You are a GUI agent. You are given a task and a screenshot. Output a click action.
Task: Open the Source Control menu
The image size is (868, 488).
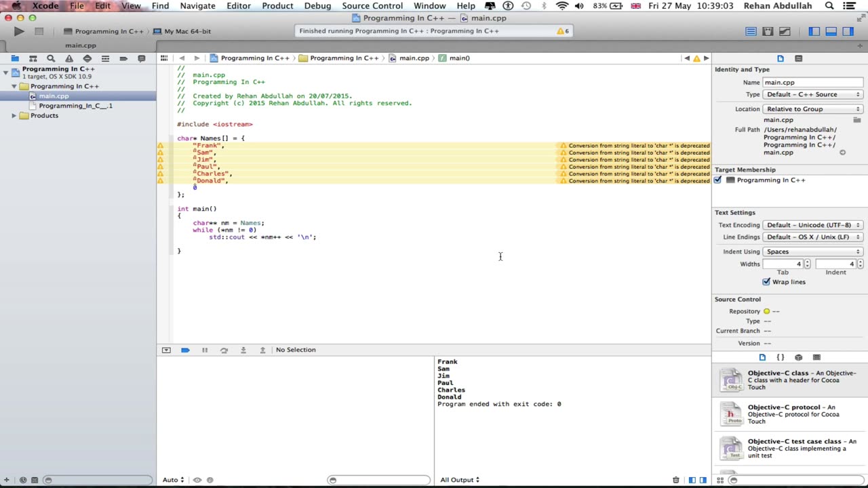pyautogui.click(x=372, y=6)
